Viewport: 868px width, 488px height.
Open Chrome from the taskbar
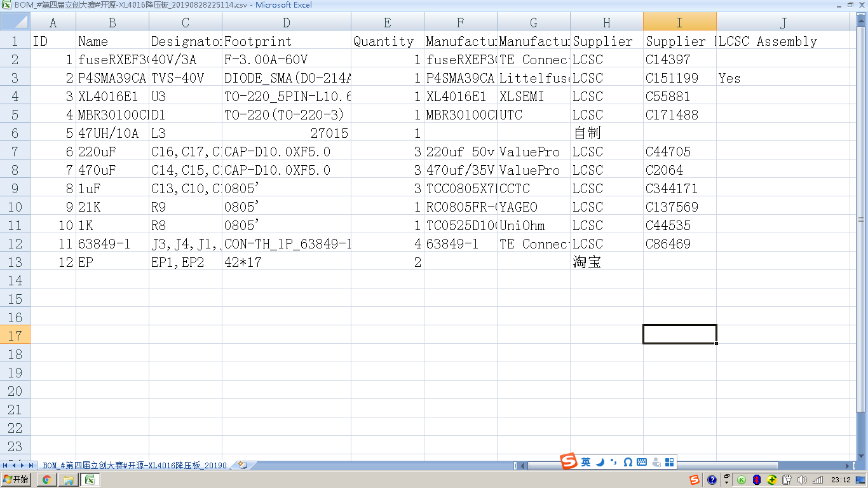tap(46, 480)
